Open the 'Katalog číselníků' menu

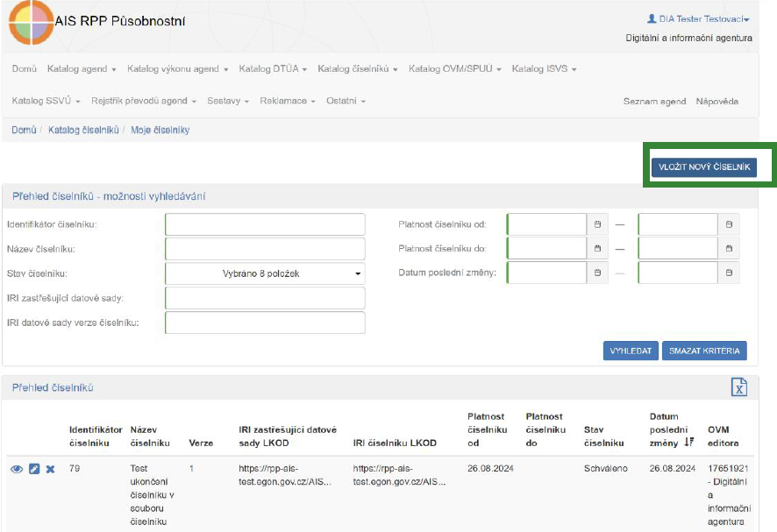click(x=358, y=69)
